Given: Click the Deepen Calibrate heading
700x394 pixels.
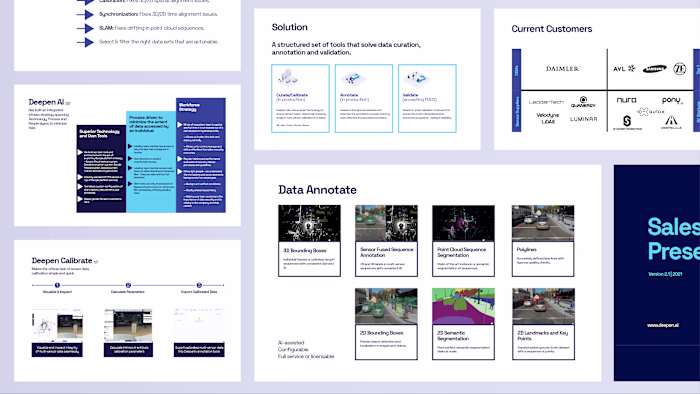Looking at the screenshot, I should pos(62,261).
